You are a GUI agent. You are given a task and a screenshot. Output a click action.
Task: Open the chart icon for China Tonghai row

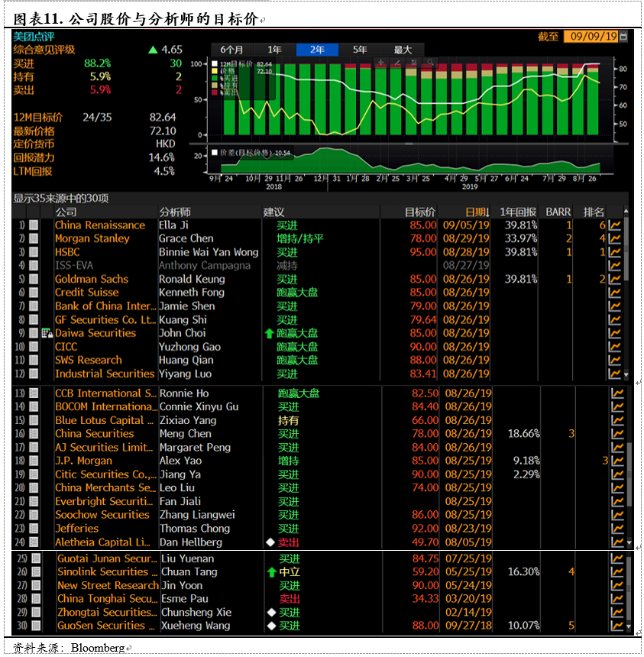(x=617, y=599)
